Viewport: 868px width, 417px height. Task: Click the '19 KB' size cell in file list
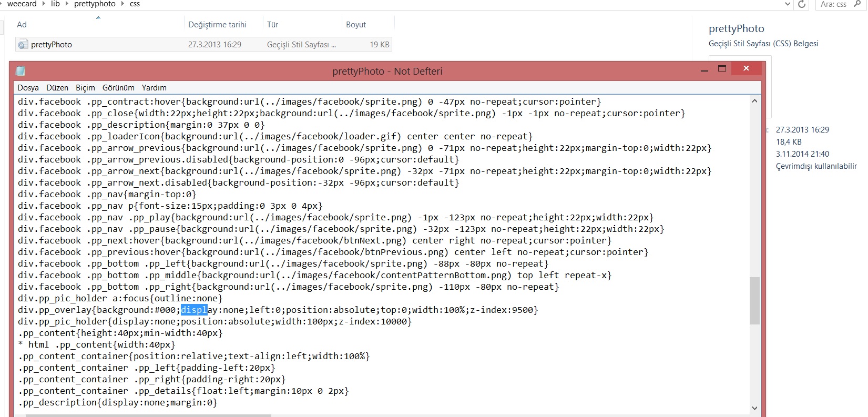(379, 45)
